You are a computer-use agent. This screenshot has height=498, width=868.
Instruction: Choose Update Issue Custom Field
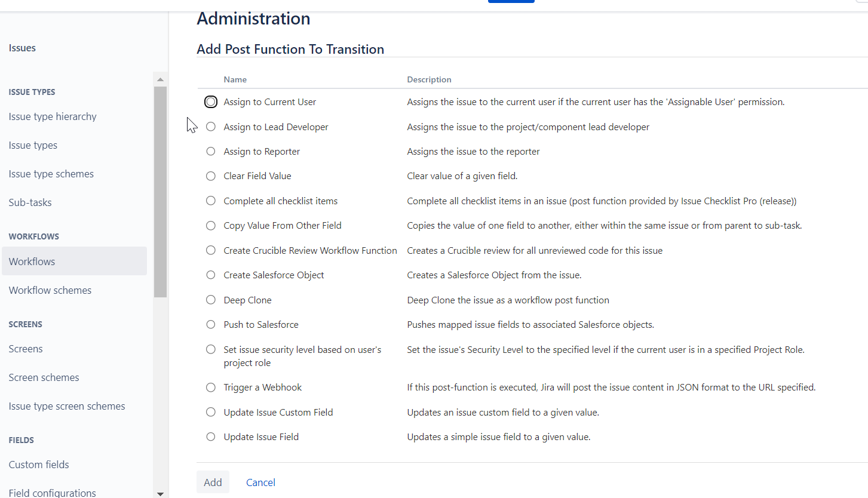[210, 412]
